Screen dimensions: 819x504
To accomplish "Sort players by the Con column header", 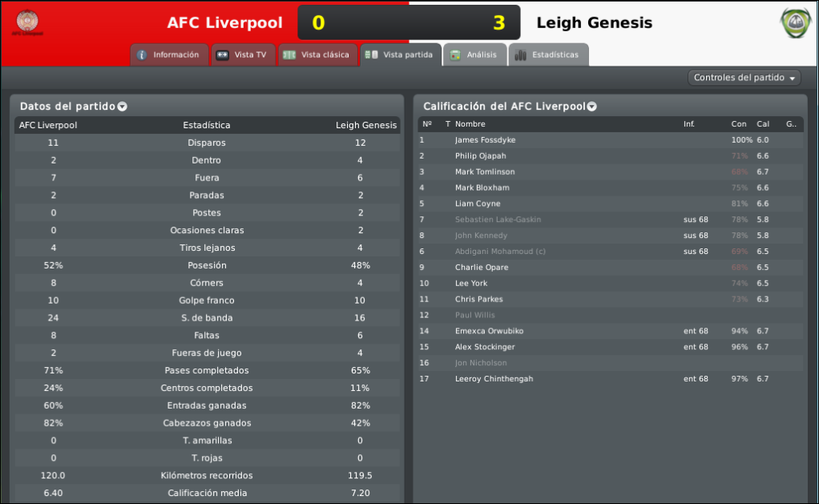I will click(739, 124).
